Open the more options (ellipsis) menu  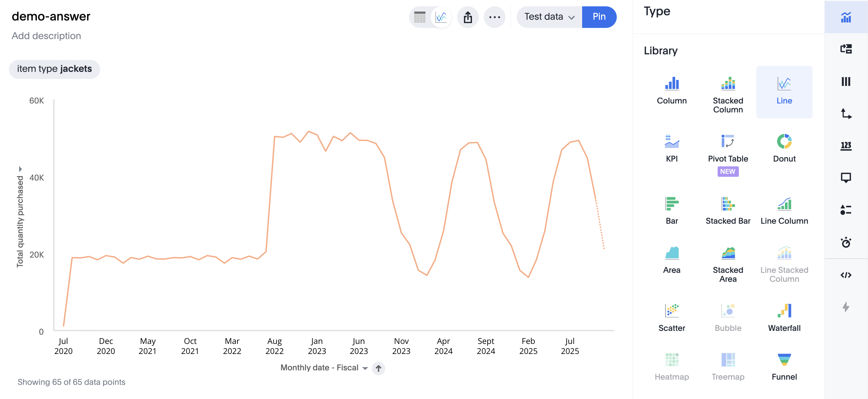coord(495,17)
